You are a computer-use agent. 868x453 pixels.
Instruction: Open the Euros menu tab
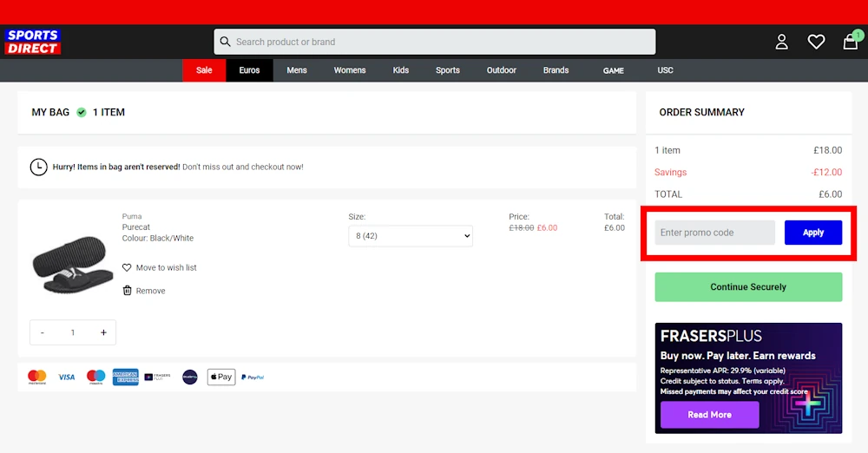click(x=249, y=70)
